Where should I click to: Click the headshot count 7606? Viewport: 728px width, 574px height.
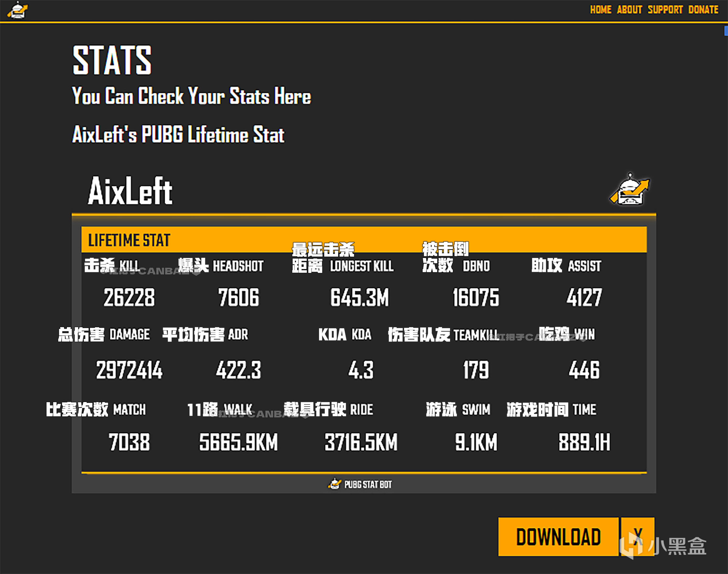pos(239,297)
